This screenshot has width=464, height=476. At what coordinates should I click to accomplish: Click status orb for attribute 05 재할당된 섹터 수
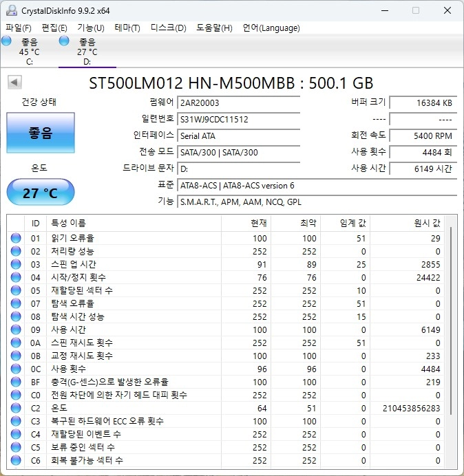click(x=16, y=290)
